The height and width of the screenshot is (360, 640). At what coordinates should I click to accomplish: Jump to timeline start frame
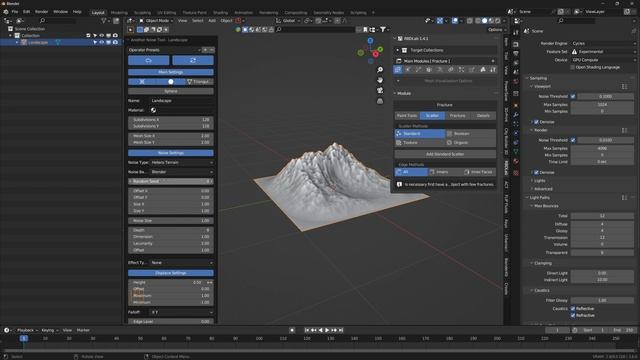pos(307,330)
